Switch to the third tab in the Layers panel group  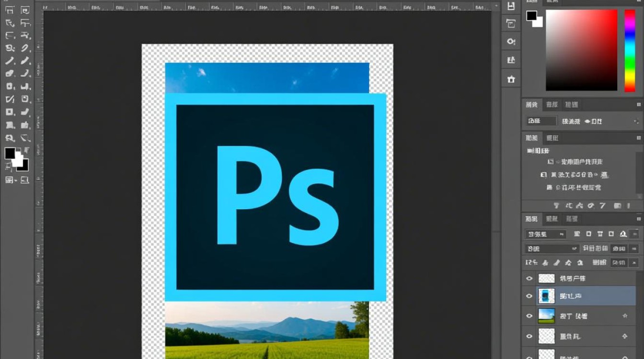[x=572, y=219]
